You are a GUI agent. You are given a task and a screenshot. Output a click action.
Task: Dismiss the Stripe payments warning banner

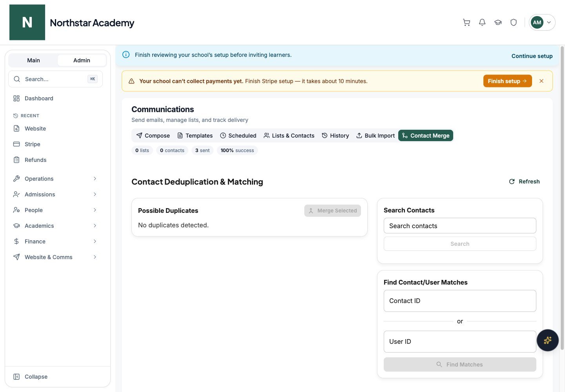coord(541,81)
